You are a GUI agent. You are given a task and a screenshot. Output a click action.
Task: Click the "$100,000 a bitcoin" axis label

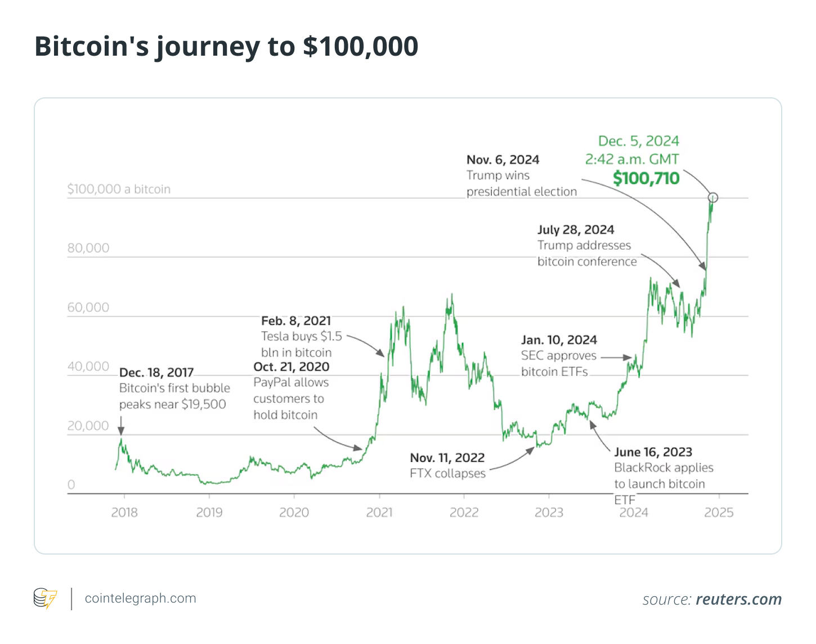click(x=119, y=189)
